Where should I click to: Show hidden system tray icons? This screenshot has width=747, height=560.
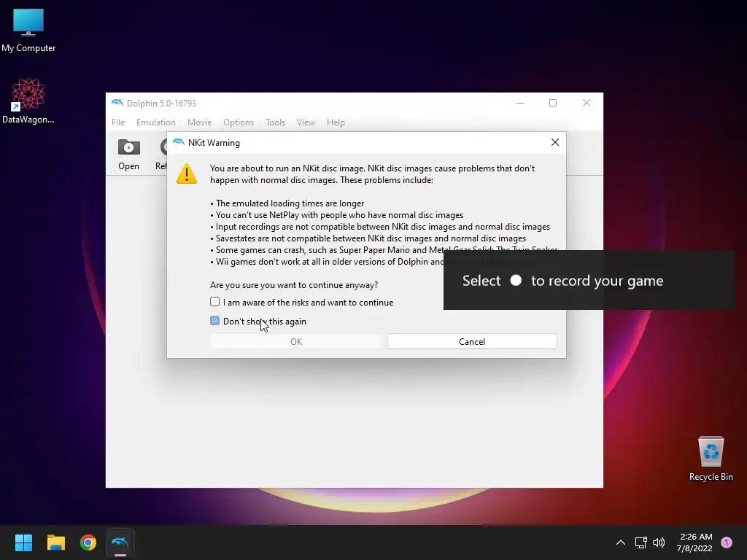[x=620, y=542]
